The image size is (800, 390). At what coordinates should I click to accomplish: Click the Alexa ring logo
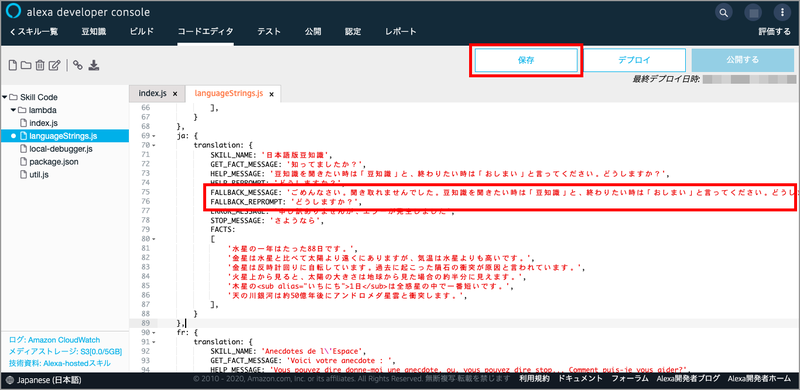click(13, 12)
